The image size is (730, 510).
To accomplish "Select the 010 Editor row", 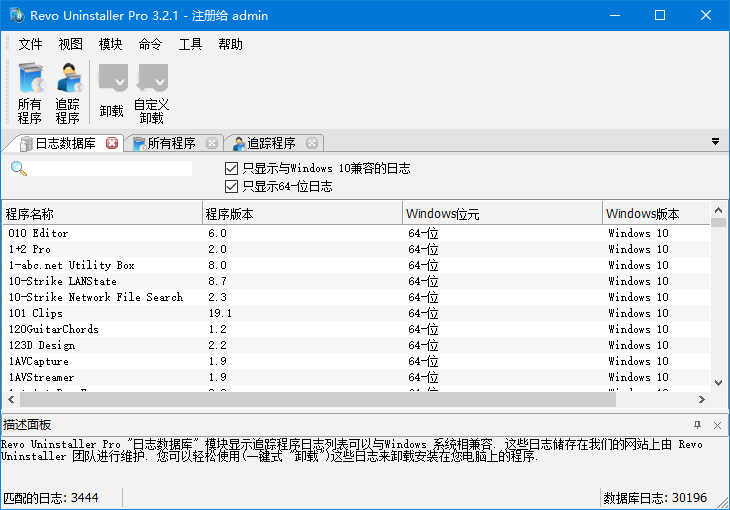I will tap(356, 233).
